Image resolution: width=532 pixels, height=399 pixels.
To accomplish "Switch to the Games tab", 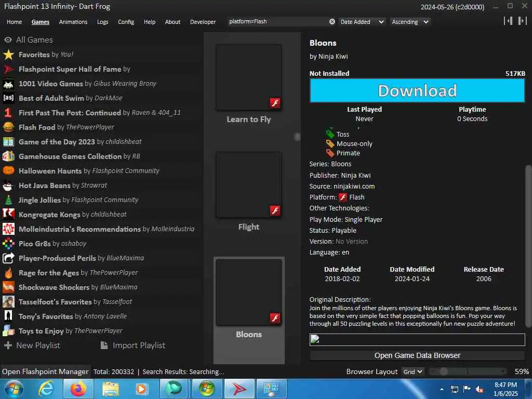I will [x=41, y=22].
